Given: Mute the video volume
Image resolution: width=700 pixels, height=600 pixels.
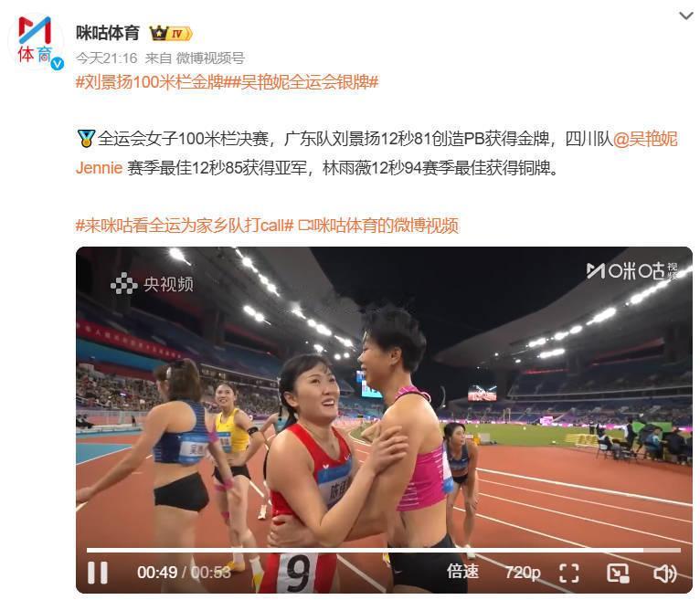Looking at the screenshot, I should (x=665, y=574).
